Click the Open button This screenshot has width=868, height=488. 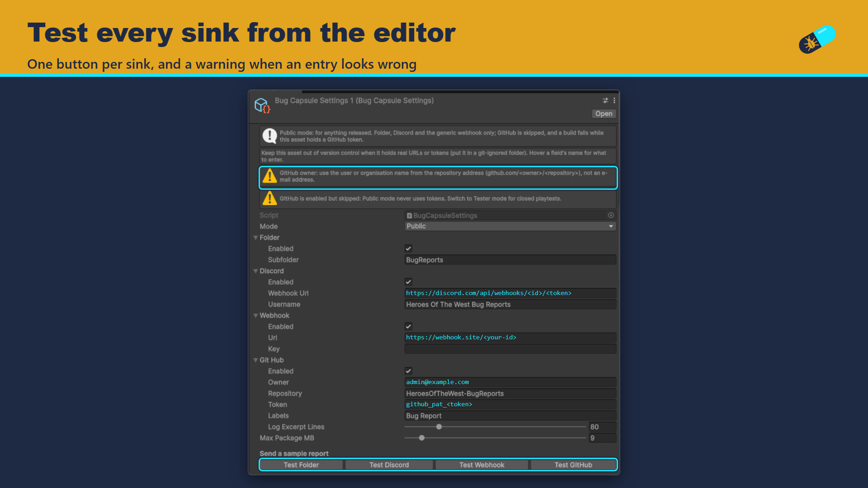click(x=604, y=114)
